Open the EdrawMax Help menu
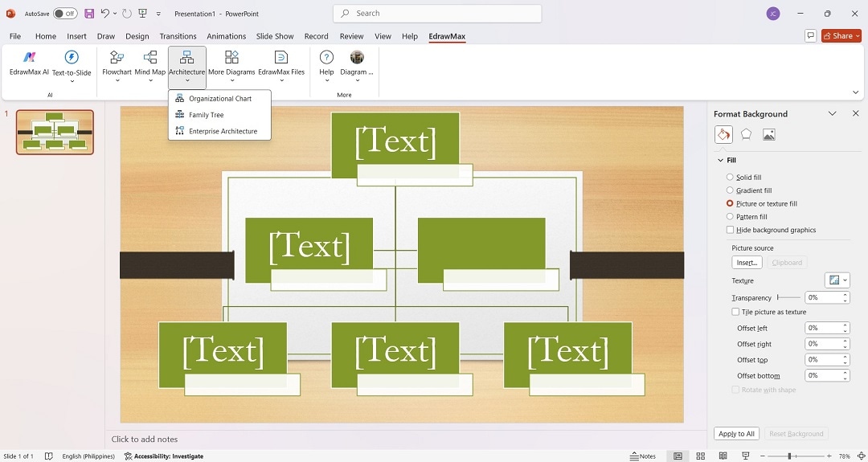868x462 pixels. (x=326, y=67)
